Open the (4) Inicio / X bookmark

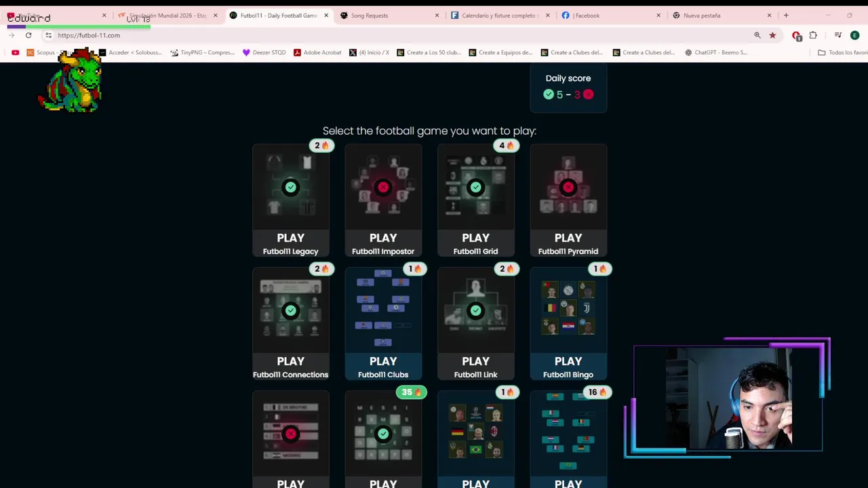(x=369, y=52)
